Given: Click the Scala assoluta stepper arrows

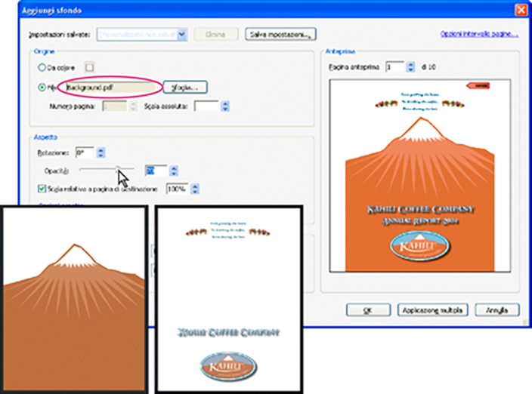Looking at the screenshot, I should [x=225, y=106].
